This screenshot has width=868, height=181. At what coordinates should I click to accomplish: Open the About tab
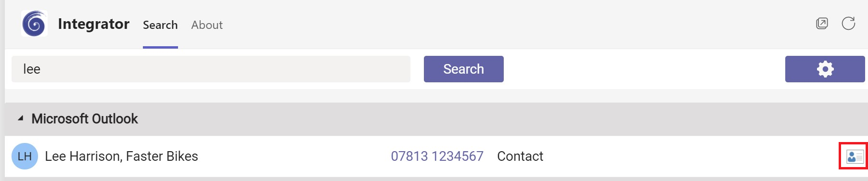click(207, 25)
